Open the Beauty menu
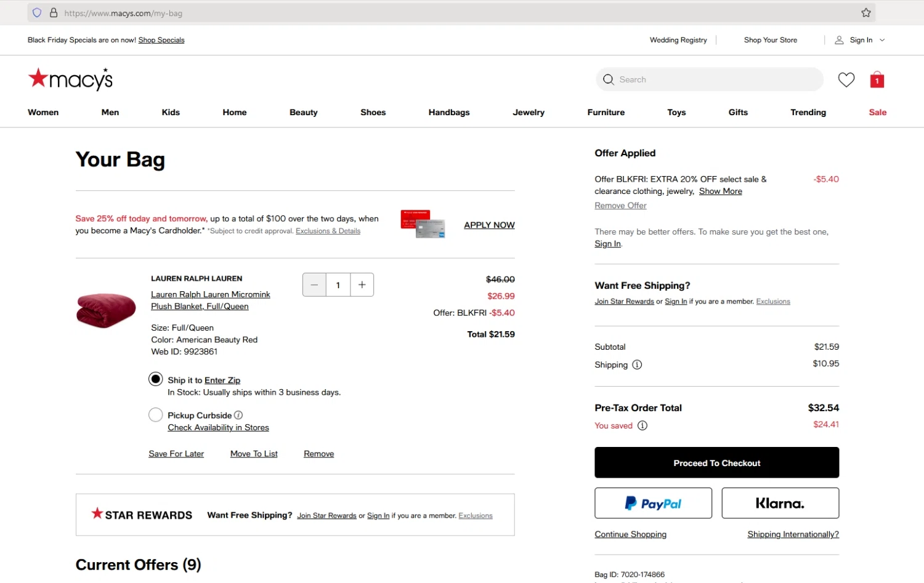 coord(304,112)
